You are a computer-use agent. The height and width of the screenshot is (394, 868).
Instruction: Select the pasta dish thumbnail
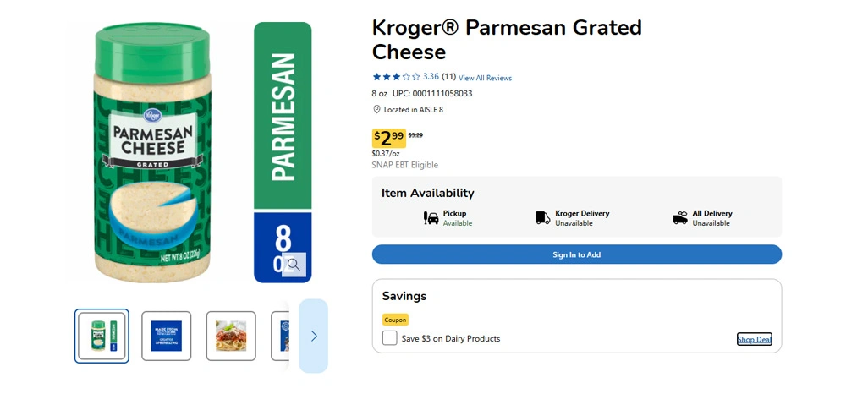[x=231, y=336]
